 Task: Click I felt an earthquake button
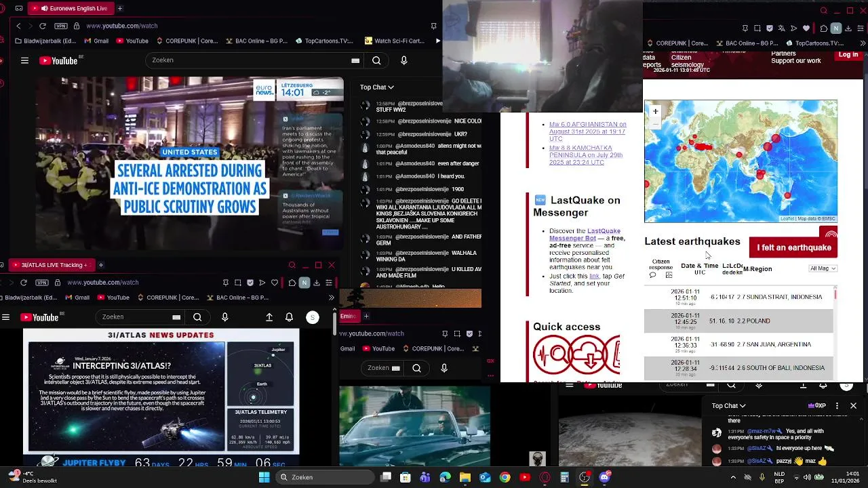(793, 247)
